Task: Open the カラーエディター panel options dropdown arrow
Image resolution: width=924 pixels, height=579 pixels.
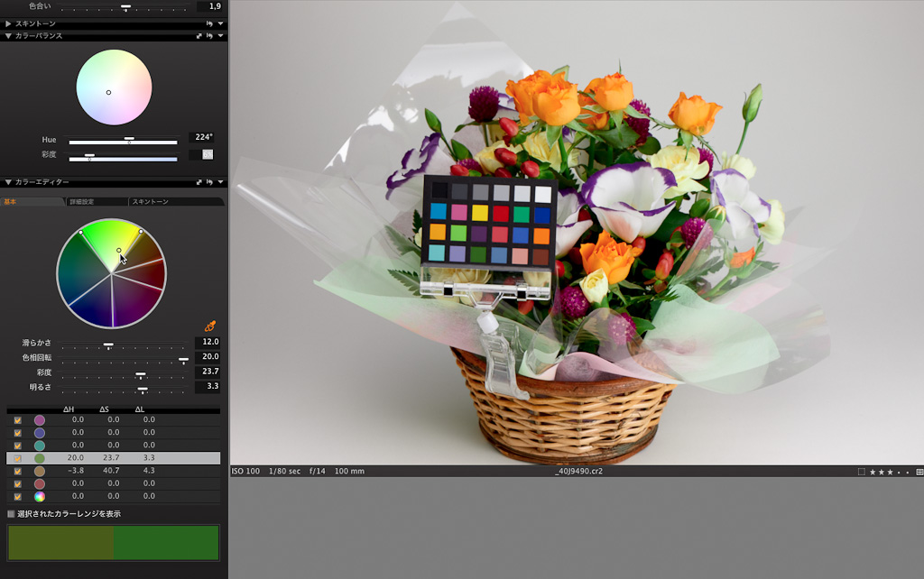Action: [220, 182]
